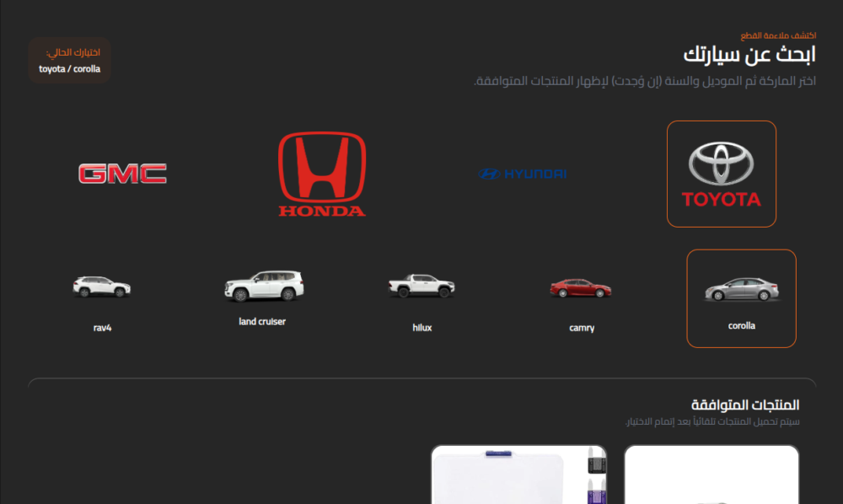Viewport: 843px width, 504px height.
Task: Pick the red Honda brand logo
Action: pyautogui.click(x=322, y=174)
